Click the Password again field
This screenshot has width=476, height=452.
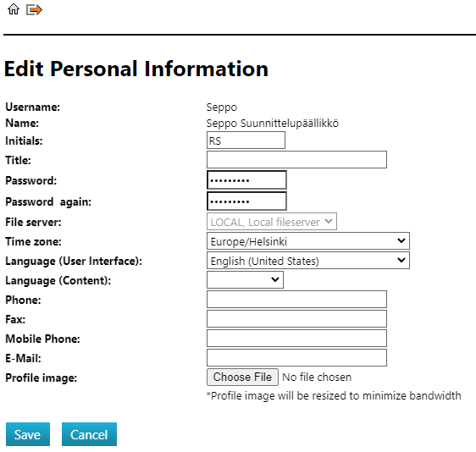coord(246,201)
